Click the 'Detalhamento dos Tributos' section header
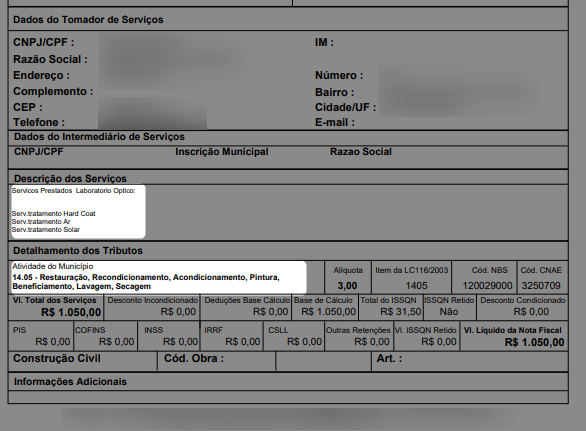Screen dimensions: 586x431 coord(78,250)
